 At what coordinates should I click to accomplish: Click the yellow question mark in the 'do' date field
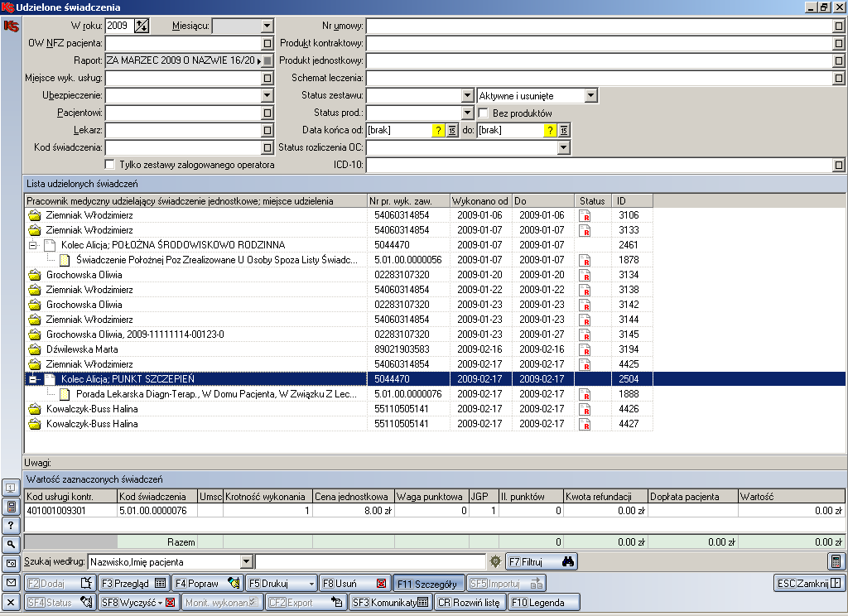[x=550, y=130]
